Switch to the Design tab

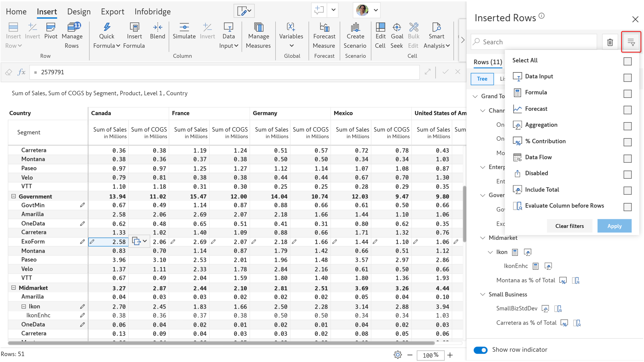(79, 11)
